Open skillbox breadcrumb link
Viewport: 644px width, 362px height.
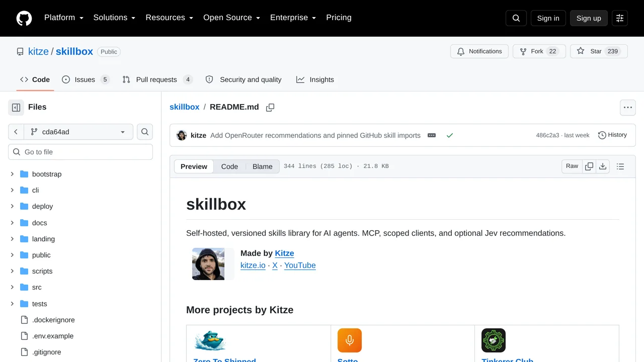tap(184, 107)
